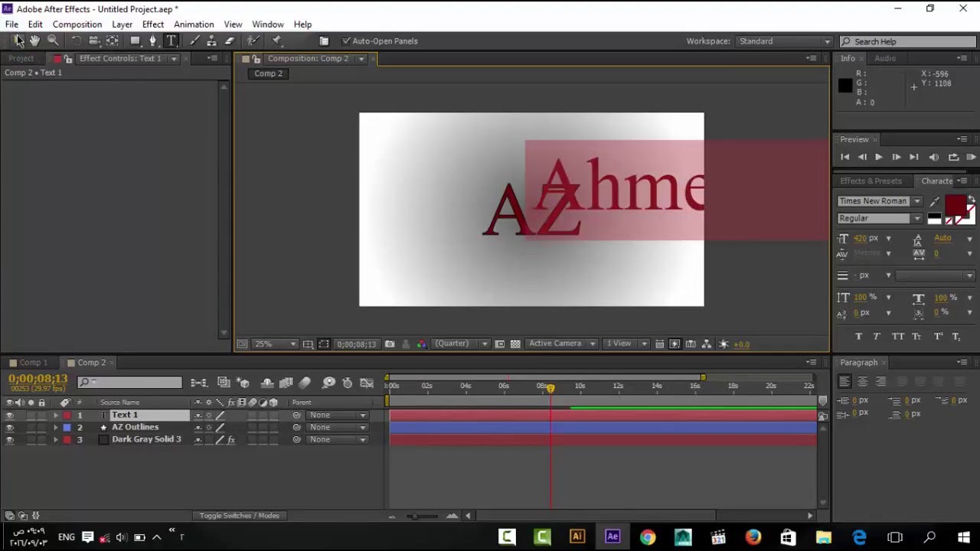The width and height of the screenshot is (980, 551).
Task: Hide the AZ Outlines layer eye
Action: pyautogui.click(x=9, y=428)
